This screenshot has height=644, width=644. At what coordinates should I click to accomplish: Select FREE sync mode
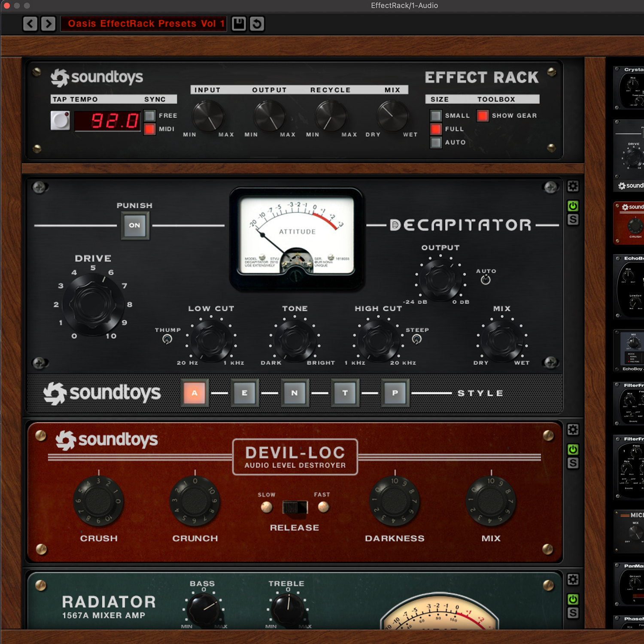point(149,115)
